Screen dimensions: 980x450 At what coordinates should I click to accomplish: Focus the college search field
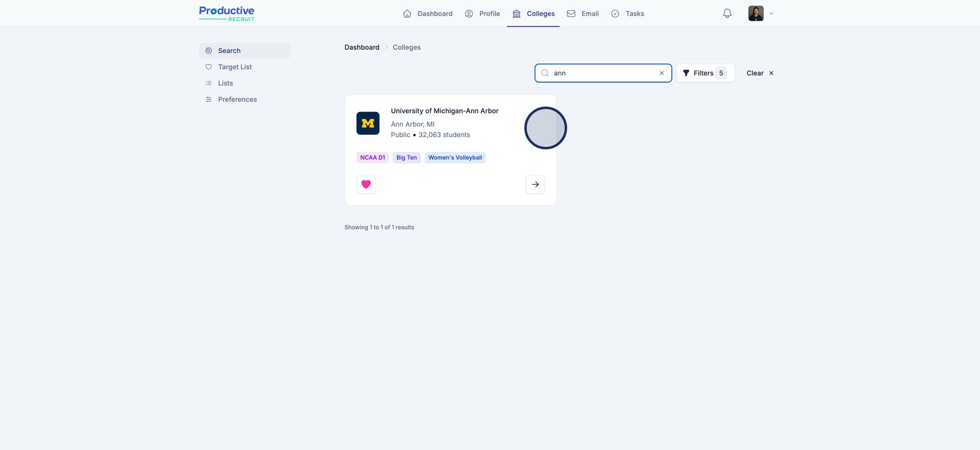coord(603,73)
